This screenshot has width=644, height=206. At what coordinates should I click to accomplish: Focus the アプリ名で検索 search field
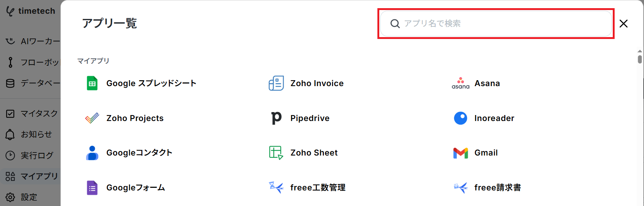point(496,23)
